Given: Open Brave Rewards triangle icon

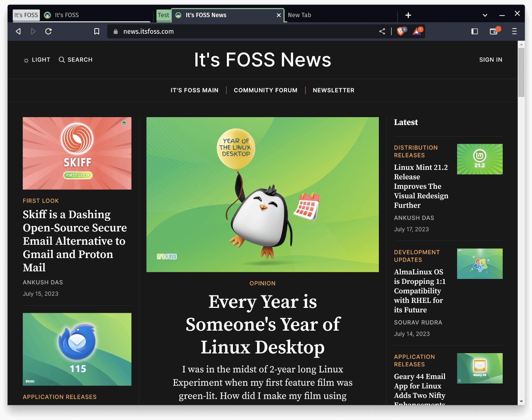Looking at the screenshot, I should coord(418,31).
